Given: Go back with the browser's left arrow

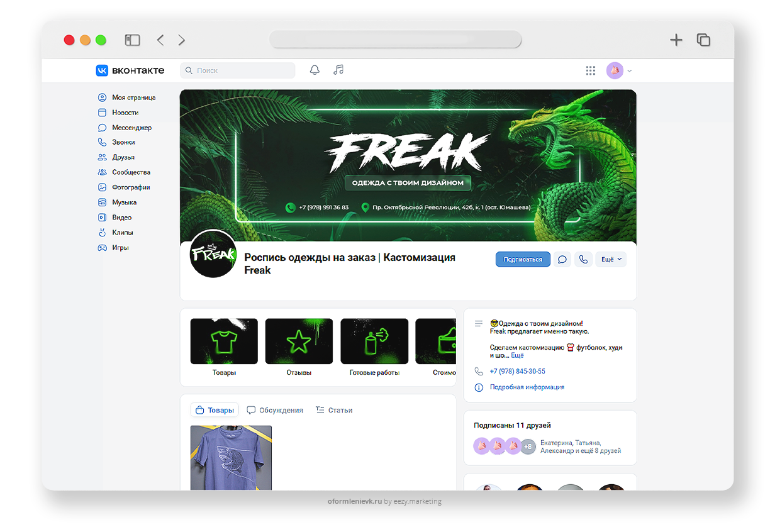Looking at the screenshot, I should click(160, 40).
